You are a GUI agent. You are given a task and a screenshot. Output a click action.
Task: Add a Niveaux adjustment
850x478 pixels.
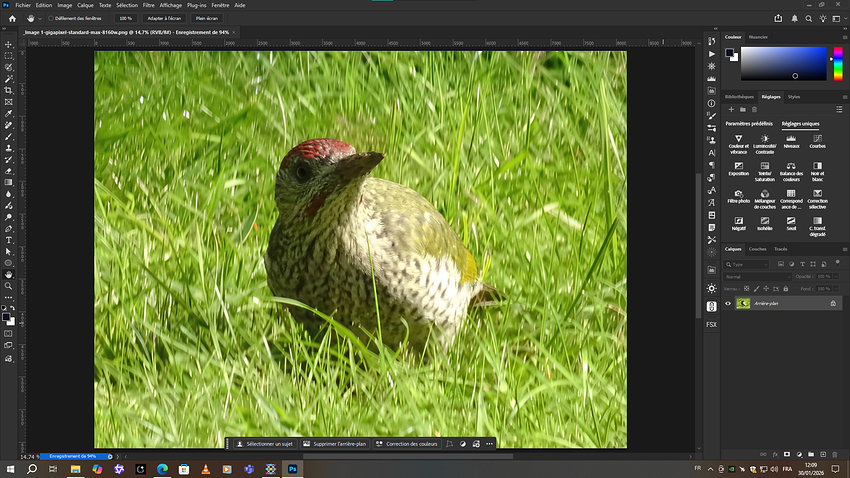point(791,139)
